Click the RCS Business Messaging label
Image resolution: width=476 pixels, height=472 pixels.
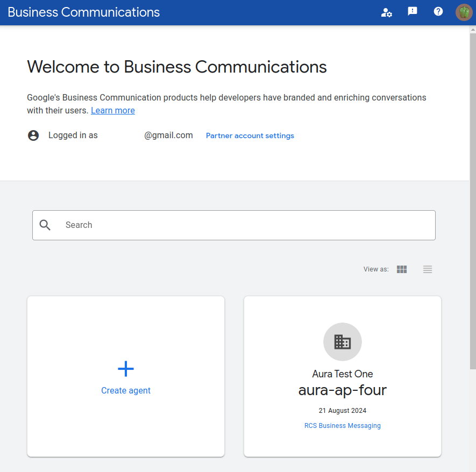pos(343,426)
